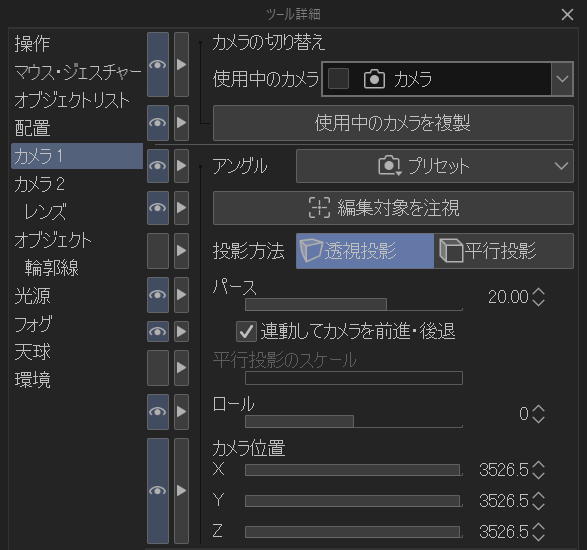Click the Y position value 3526.5

coord(504,501)
